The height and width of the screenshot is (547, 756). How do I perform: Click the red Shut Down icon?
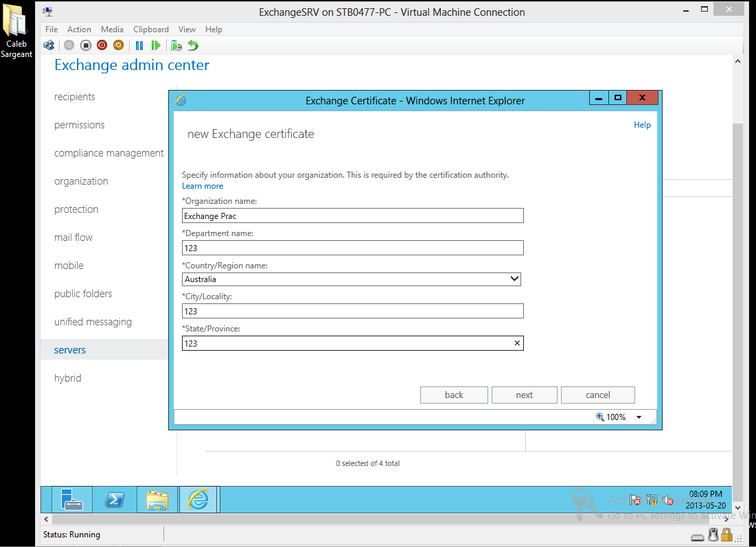coord(102,45)
